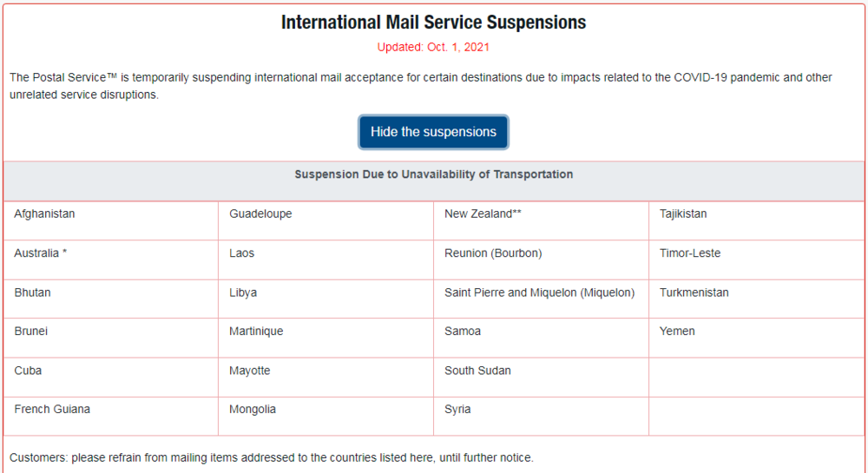Select the Guadeloupe cell
The image size is (868, 473).
260,214
